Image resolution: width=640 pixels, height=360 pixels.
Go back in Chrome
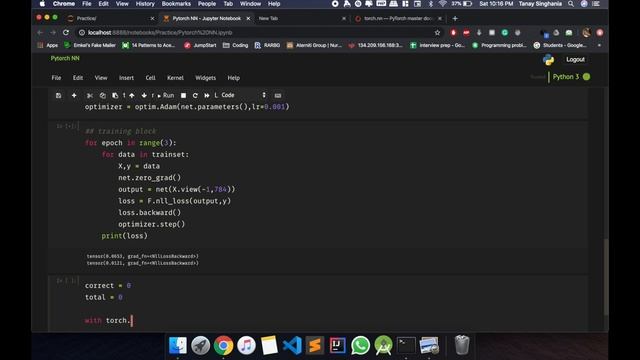(40, 32)
